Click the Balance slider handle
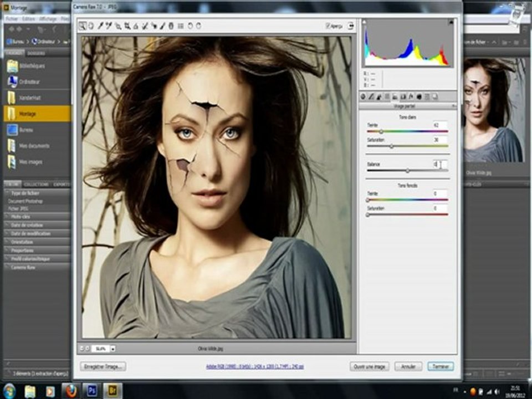This screenshot has height=399, width=532. 408,170
